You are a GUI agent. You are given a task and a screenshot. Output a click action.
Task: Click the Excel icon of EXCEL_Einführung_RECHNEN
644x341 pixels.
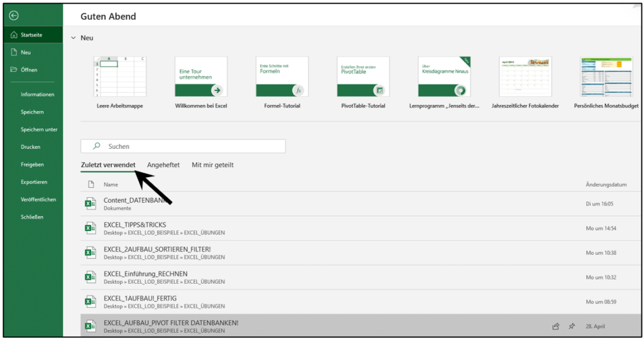pos(91,278)
